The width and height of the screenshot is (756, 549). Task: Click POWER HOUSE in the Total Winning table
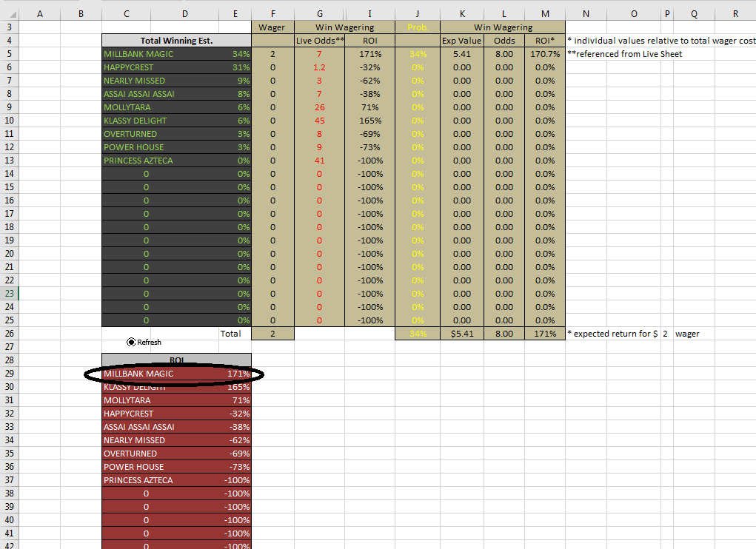tap(134, 147)
